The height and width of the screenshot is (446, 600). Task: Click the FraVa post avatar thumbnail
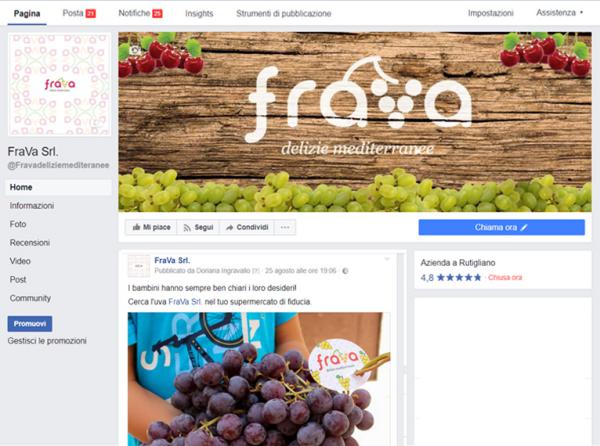tap(139, 266)
